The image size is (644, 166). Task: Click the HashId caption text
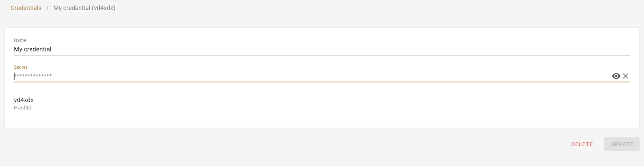tap(23, 108)
